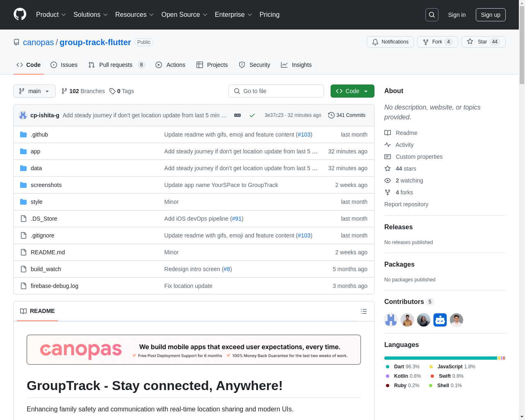The width and height of the screenshot is (525, 420).
Task: Open the canopas owner link
Action: pyautogui.click(x=39, y=42)
